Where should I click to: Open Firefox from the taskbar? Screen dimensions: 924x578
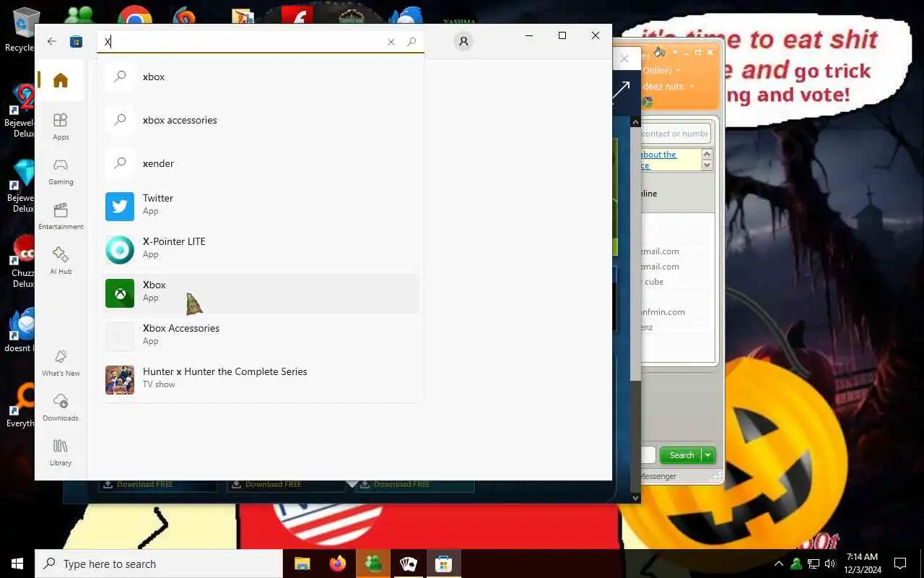pyautogui.click(x=337, y=564)
